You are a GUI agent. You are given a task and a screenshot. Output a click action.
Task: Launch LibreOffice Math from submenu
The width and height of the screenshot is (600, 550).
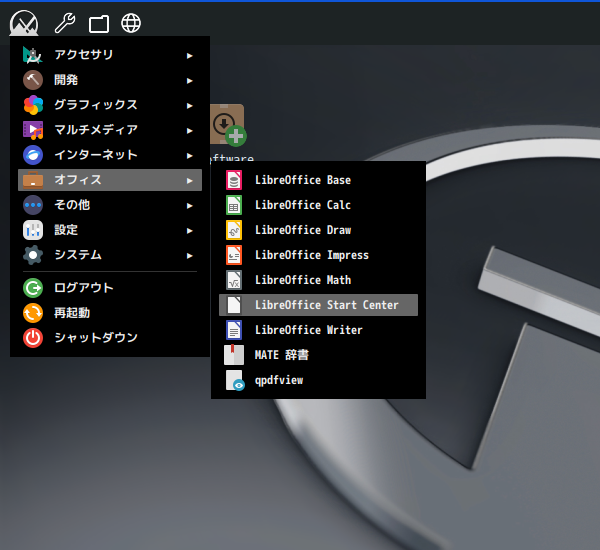(x=318, y=280)
